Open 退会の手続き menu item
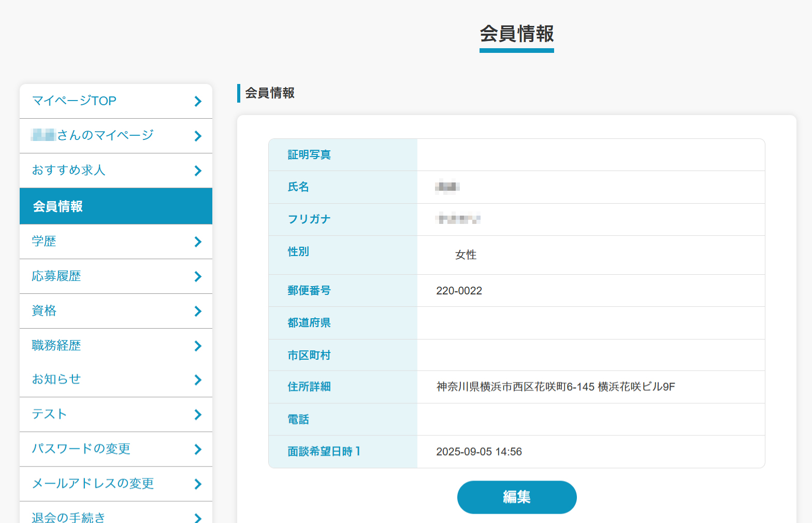 (x=68, y=516)
